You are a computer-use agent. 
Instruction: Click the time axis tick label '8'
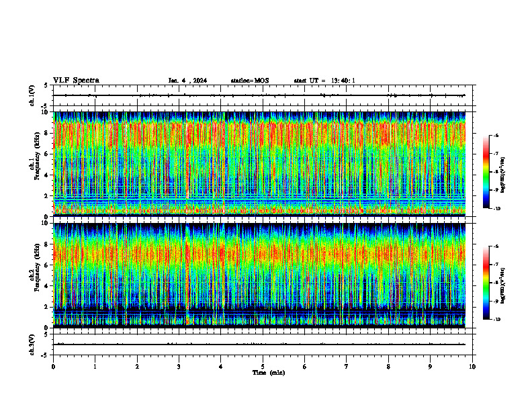coord(388,367)
